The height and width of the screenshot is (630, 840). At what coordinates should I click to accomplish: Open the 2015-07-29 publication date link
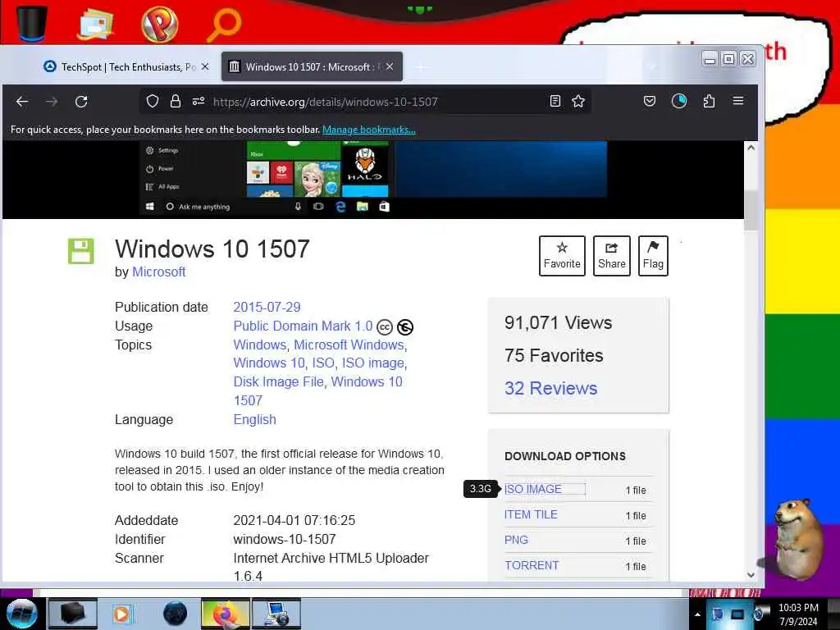tap(267, 307)
